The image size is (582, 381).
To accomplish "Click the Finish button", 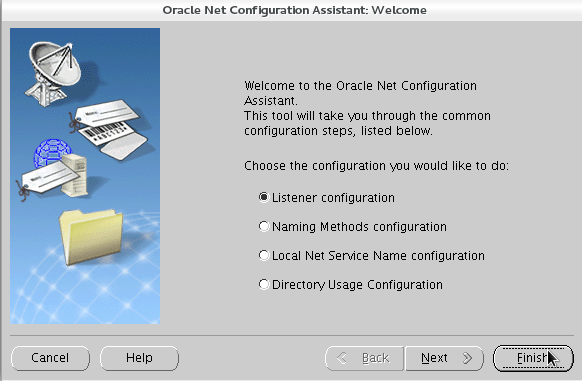I will 533,358.
